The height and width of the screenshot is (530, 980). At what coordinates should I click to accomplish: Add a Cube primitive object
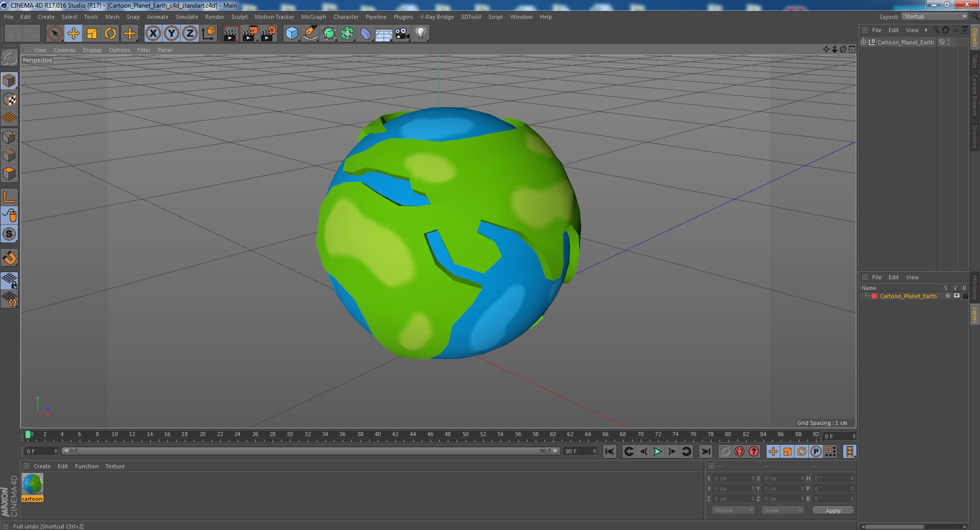(292, 34)
